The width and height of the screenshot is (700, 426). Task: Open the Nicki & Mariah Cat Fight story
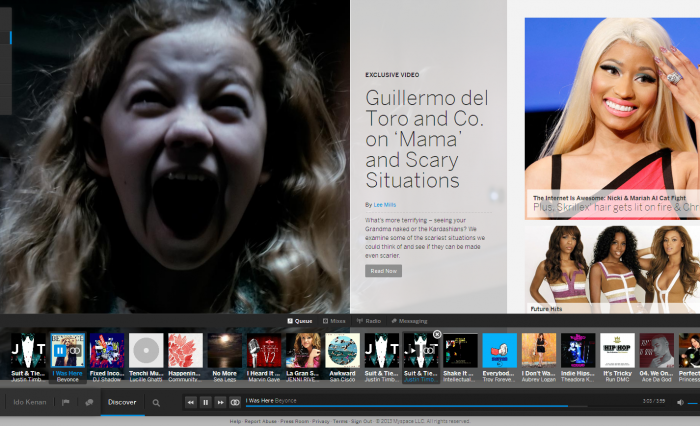(x=612, y=118)
